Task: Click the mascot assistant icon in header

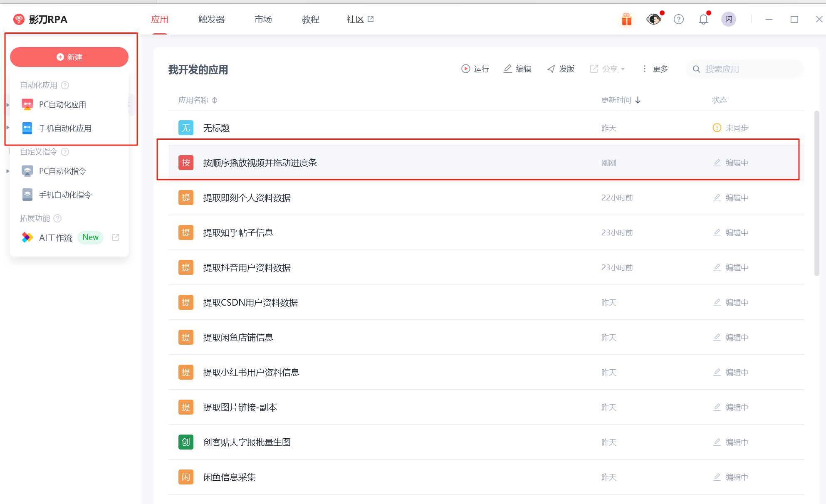Action: (653, 20)
